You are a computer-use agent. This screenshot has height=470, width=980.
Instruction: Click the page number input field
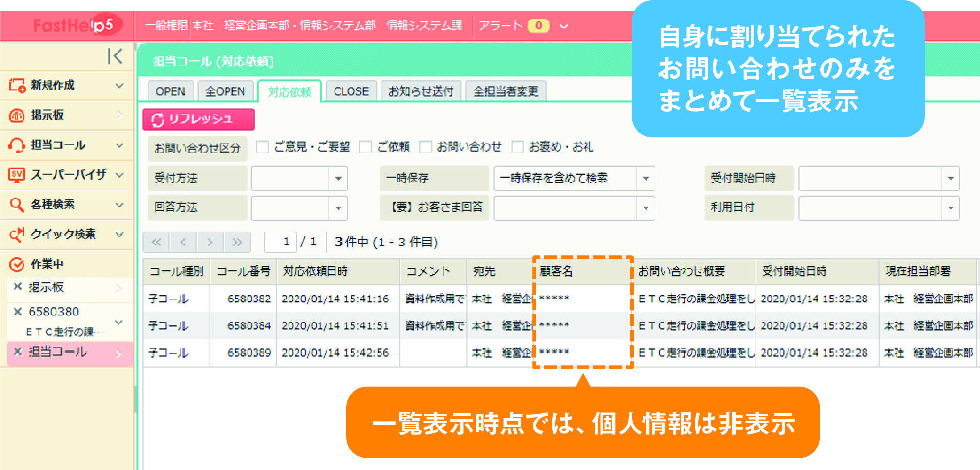tap(280, 242)
